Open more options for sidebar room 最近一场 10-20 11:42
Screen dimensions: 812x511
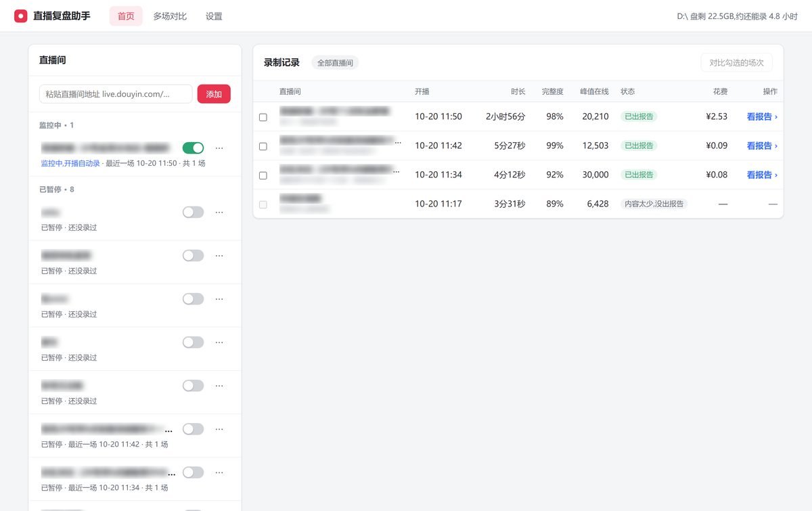[219, 429]
